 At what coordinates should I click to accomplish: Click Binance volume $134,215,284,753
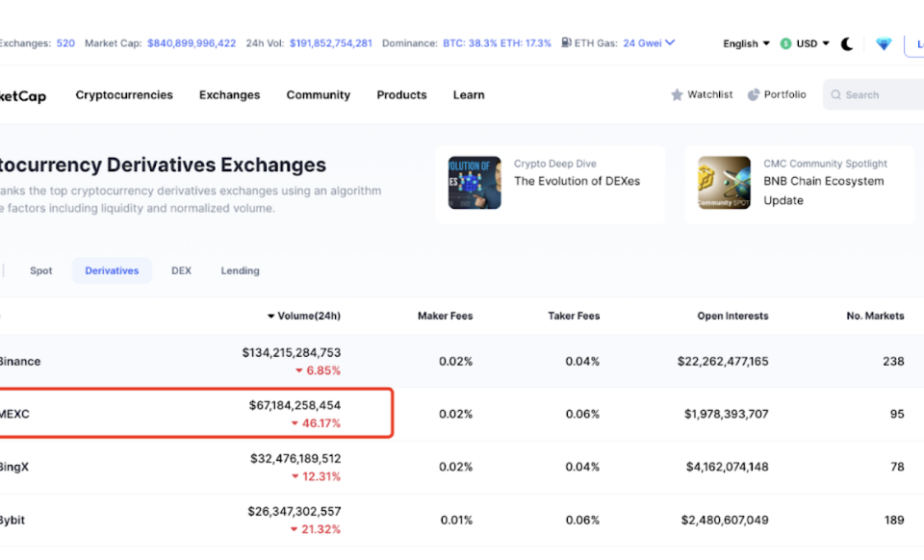pyautogui.click(x=291, y=352)
